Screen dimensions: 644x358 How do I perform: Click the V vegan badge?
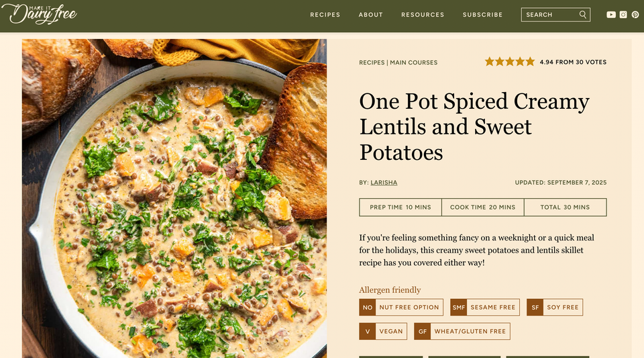(x=368, y=331)
